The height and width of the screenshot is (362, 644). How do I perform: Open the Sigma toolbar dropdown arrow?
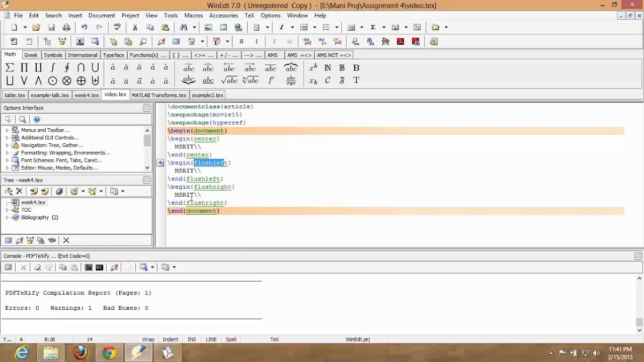click(x=383, y=28)
